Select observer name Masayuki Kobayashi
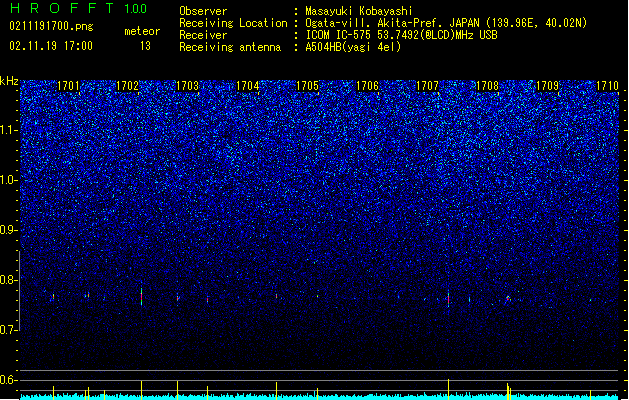The image size is (629, 400). [x=359, y=11]
